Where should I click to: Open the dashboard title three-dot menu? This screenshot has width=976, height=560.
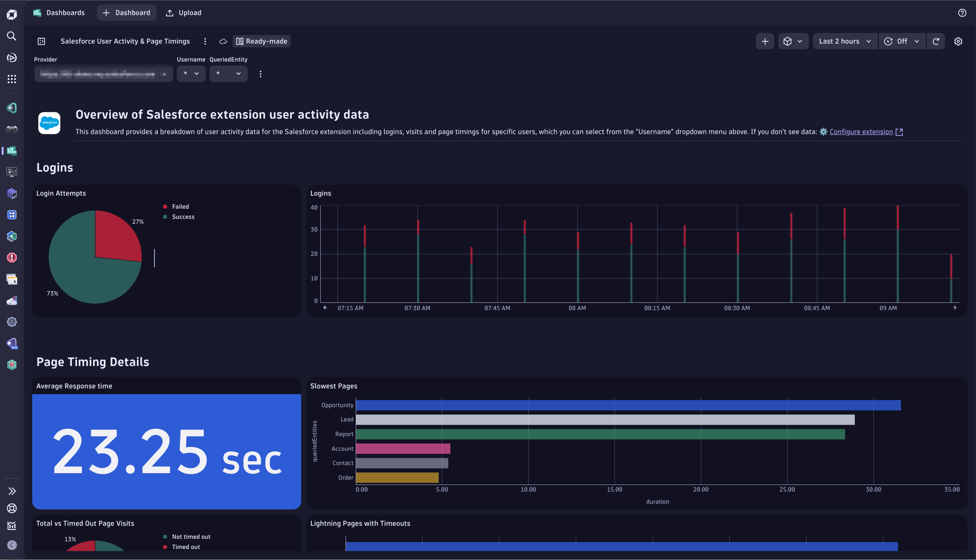(x=205, y=41)
